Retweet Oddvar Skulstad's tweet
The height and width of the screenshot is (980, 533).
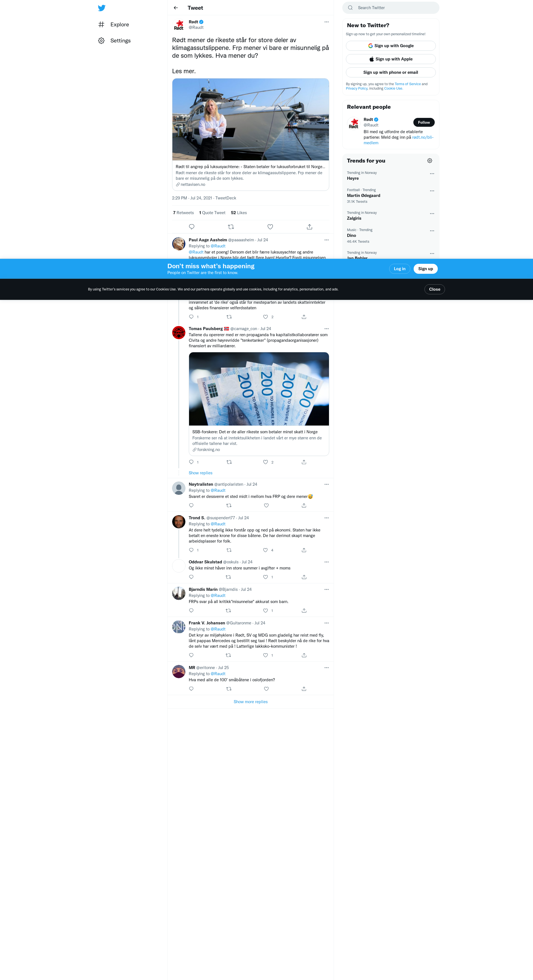click(x=228, y=577)
